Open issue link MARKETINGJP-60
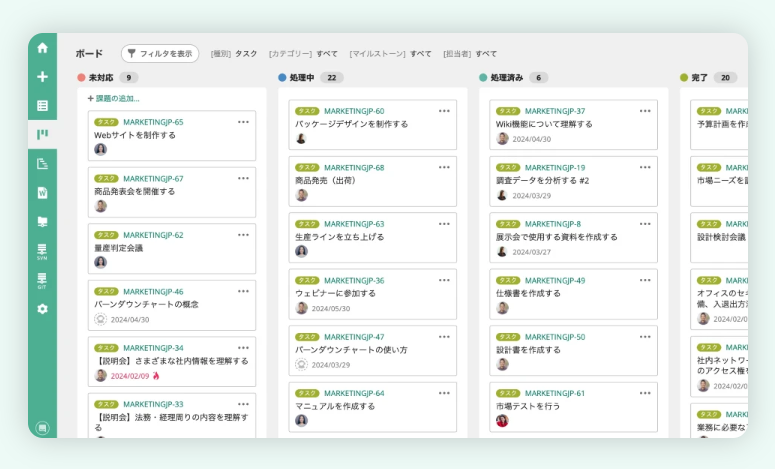This screenshot has height=469, width=775. tap(354, 111)
